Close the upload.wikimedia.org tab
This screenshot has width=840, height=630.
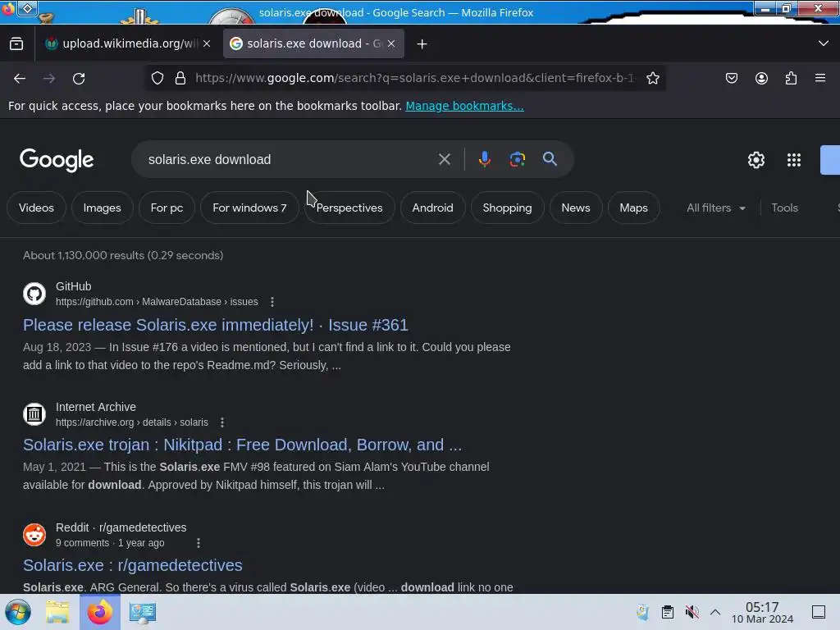pyautogui.click(x=207, y=44)
